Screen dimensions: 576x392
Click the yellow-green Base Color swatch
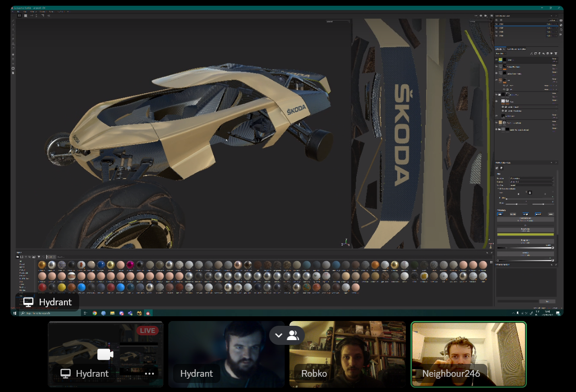point(525,234)
